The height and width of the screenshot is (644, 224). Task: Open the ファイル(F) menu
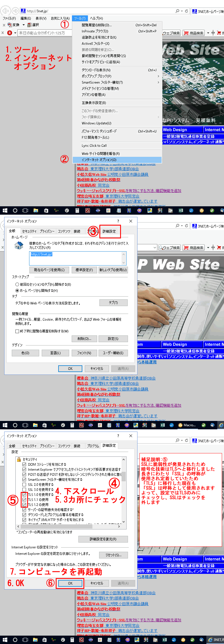pyautogui.click(x=9, y=18)
